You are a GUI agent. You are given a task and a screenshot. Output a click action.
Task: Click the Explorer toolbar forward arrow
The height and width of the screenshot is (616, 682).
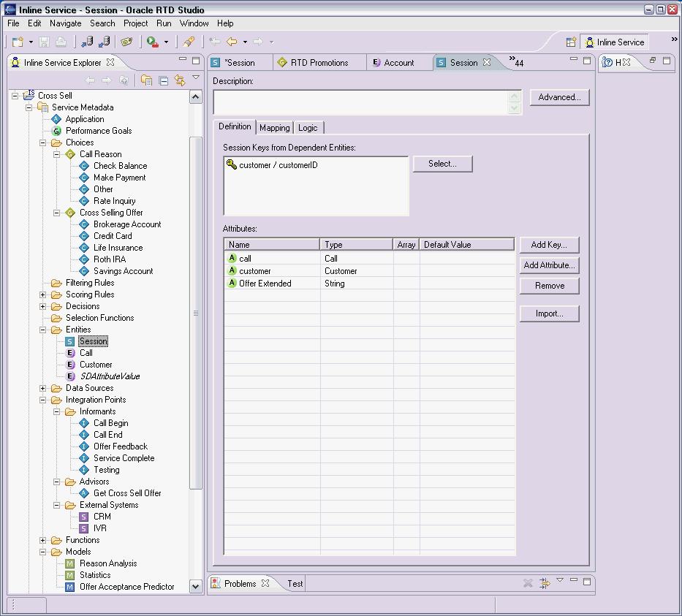click(107, 80)
